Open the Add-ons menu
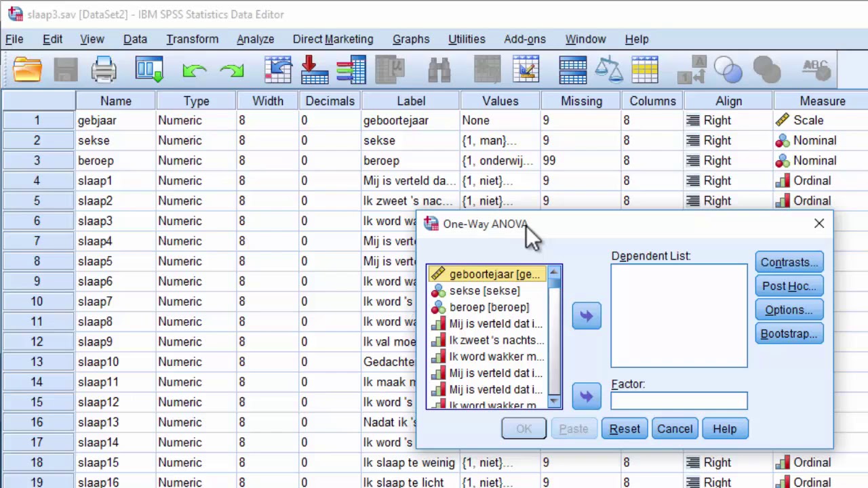The height and width of the screenshot is (488, 868). click(525, 39)
